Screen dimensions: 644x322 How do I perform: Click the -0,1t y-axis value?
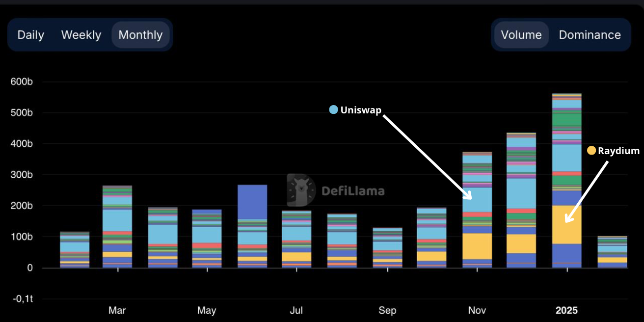(x=23, y=299)
